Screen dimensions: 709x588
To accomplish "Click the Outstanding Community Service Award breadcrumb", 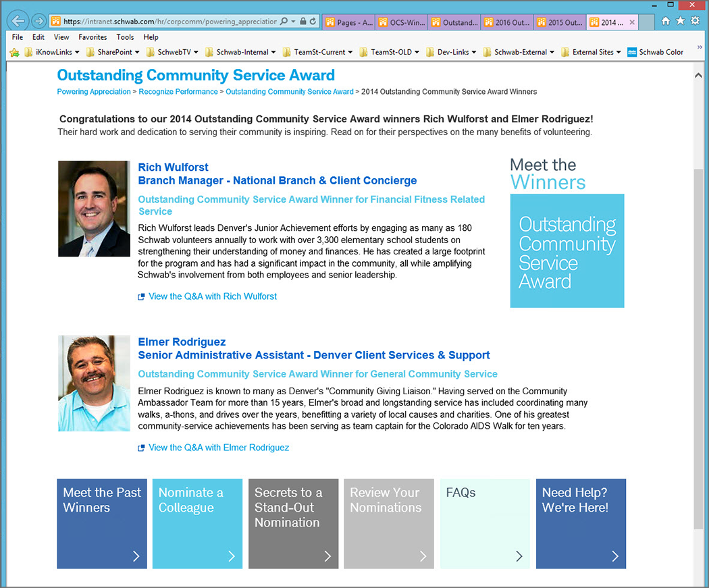I will (290, 92).
